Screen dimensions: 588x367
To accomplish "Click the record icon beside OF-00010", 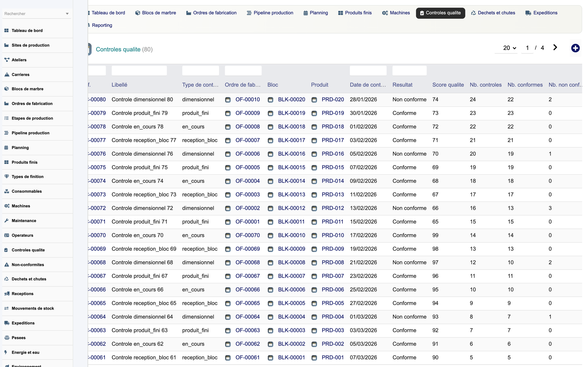I will tap(228, 100).
